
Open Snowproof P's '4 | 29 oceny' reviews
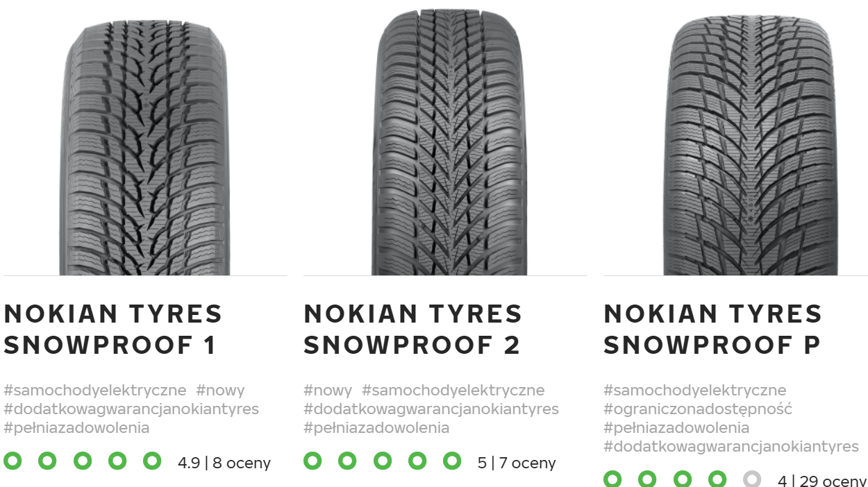click(822, 481)
